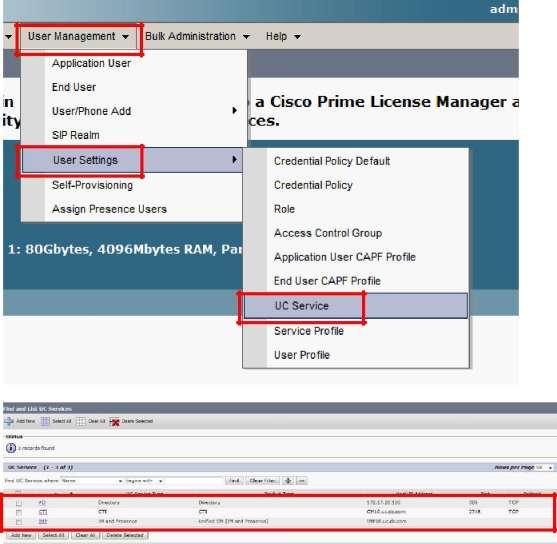The width and height of the screenshot is (557, 544).
Task: Click the Delete Selected red X icon
Action: pyautogui.click(x=115, y=422)
